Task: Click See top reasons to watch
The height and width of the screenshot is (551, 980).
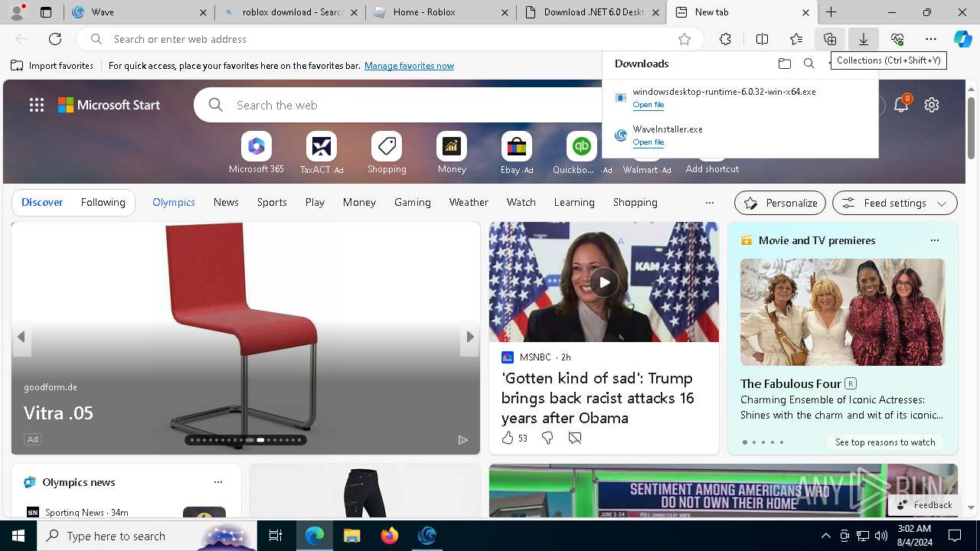Action: [885, 442]
